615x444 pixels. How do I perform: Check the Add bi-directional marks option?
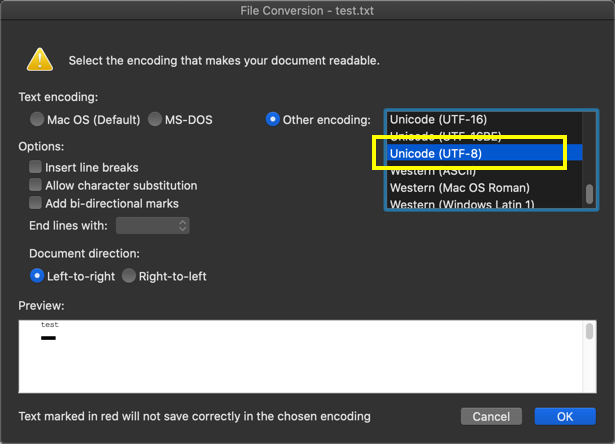[36, 203]
